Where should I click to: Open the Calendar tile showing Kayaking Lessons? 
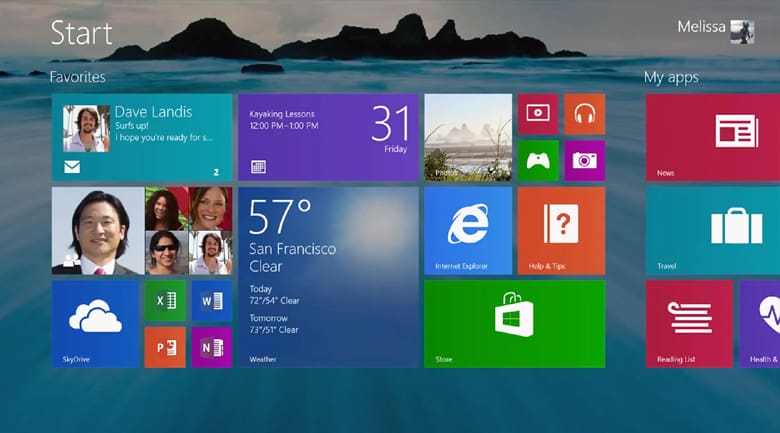coord(328,137)
